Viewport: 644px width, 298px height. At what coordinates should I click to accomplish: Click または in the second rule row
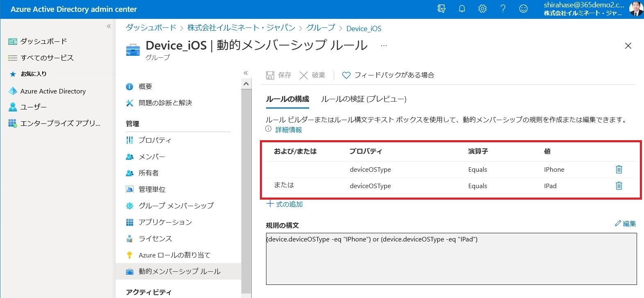point(284,185)
